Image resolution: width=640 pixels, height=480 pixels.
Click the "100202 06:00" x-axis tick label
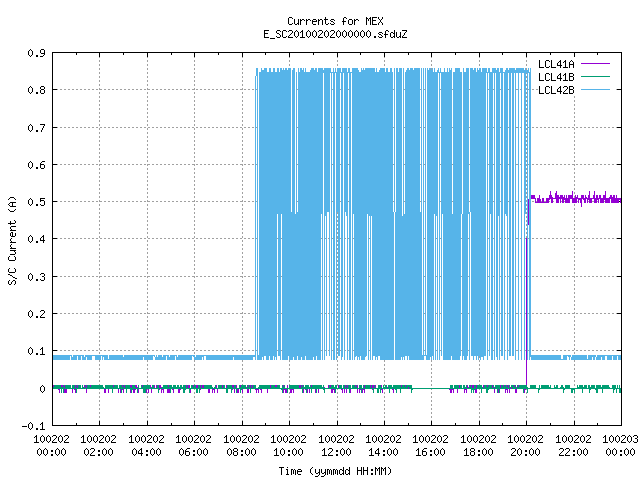tap(193, 446)
